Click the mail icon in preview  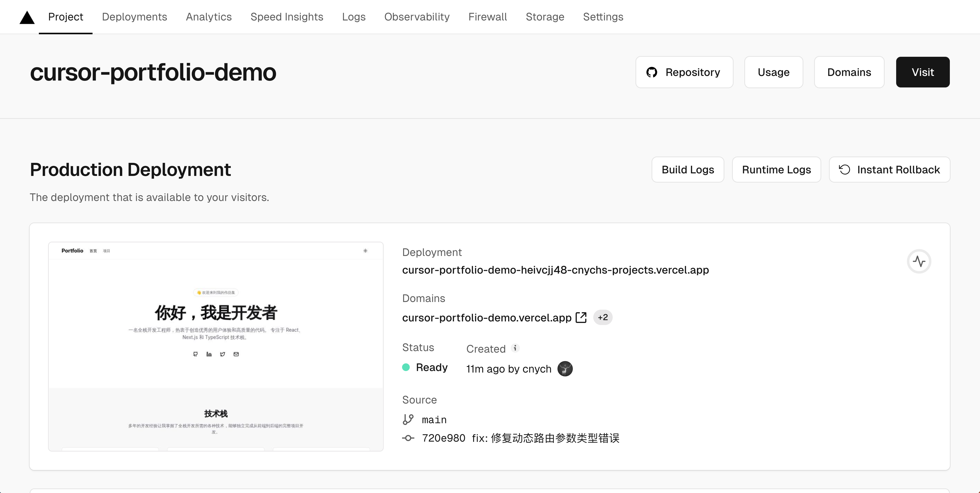tap(236, 354)
